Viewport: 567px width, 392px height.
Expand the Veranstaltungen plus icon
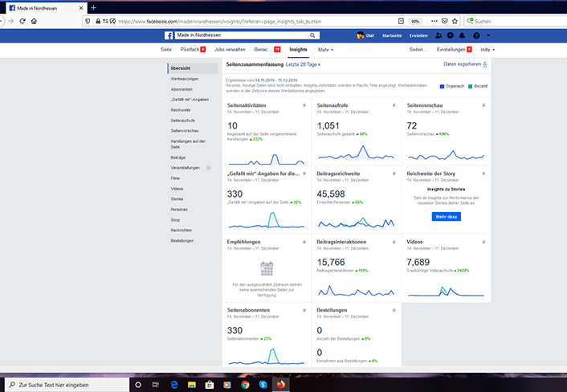point(208,168)
